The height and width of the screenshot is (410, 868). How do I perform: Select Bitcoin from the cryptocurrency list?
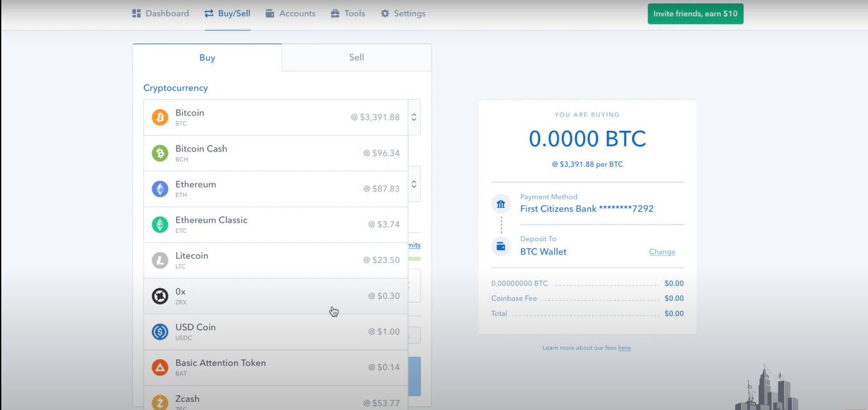[x=276, y=117]
